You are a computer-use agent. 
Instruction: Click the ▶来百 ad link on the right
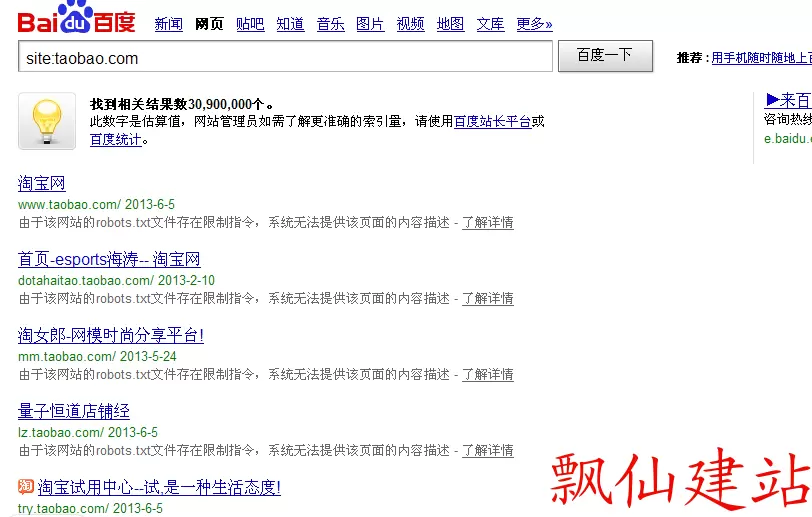[x=788, y=99]
